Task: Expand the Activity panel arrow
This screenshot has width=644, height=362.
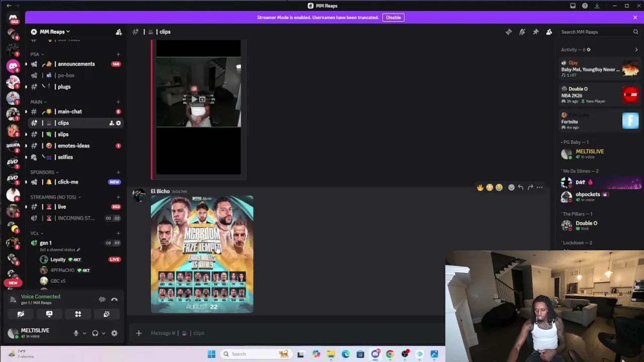Action: pos(636,50)
